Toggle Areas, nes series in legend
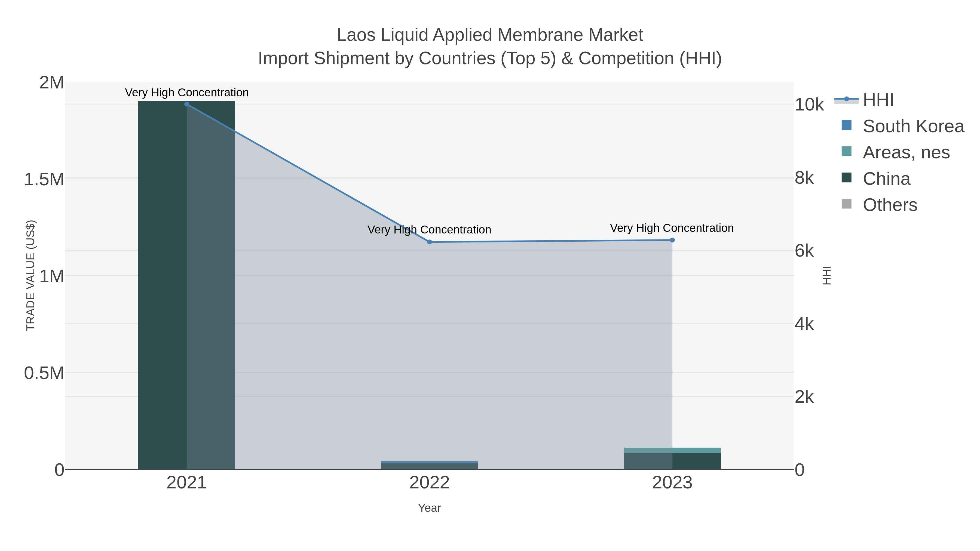980x551 pixels. click(x=895, y=152)
